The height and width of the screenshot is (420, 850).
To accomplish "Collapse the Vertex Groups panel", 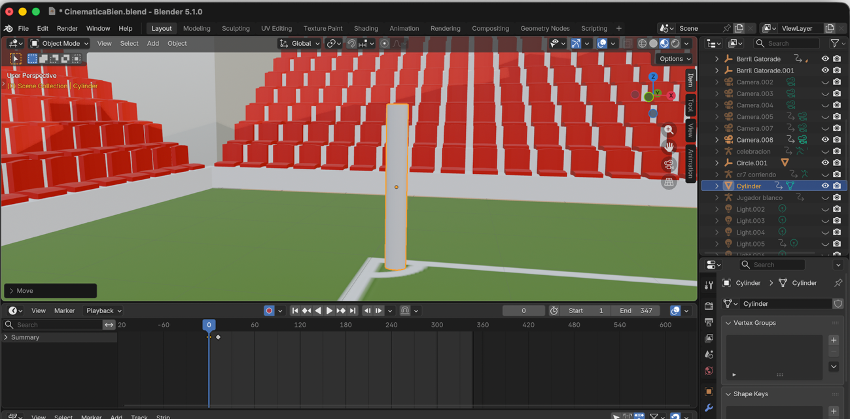I will (x=728, y=323).
